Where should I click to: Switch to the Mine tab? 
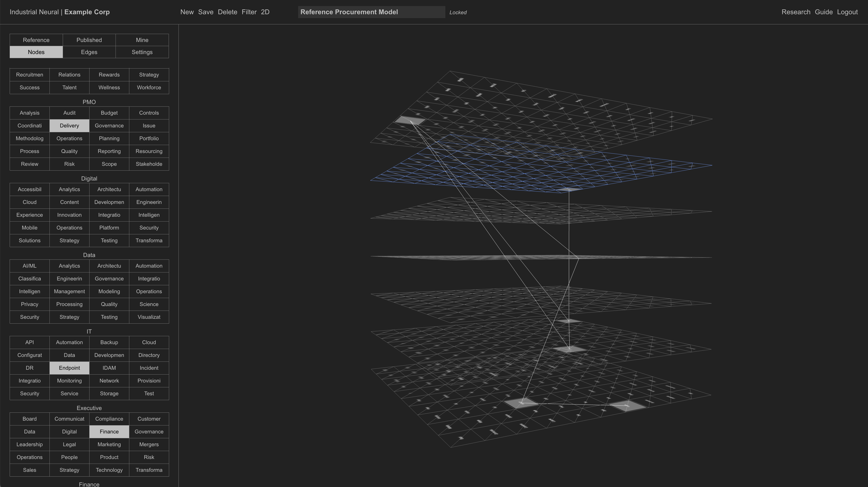(142, 40)
